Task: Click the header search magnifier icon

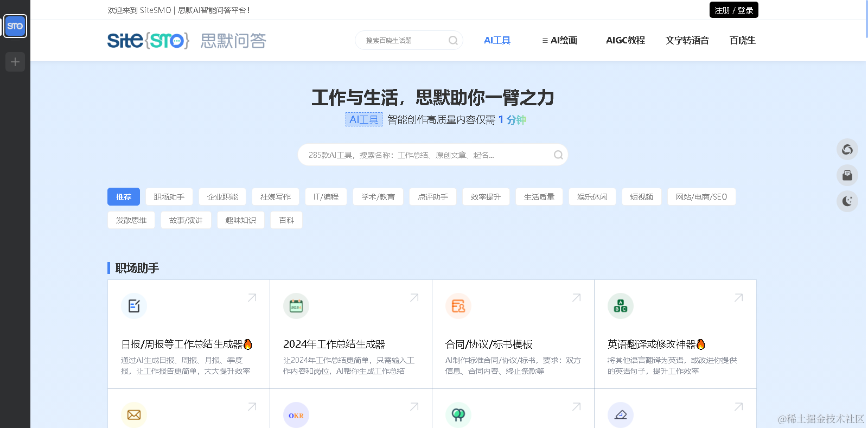Action: point(453,40)
